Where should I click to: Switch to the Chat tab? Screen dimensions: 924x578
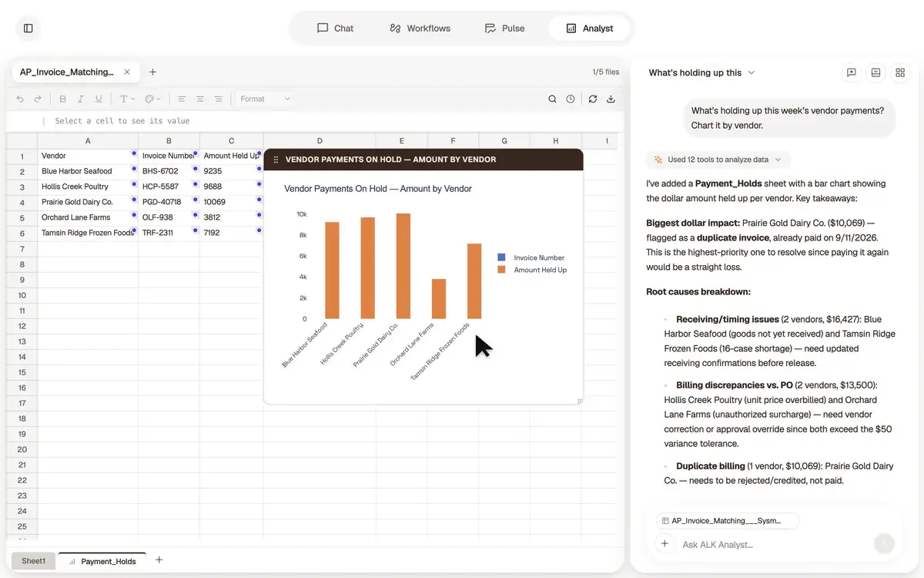[x=335, y=29]
